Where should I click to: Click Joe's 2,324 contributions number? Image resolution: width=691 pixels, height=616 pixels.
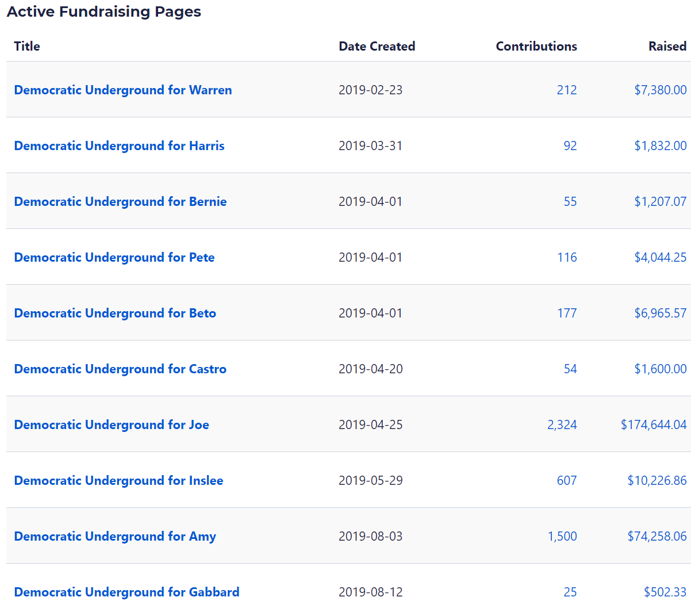(562, 424)
